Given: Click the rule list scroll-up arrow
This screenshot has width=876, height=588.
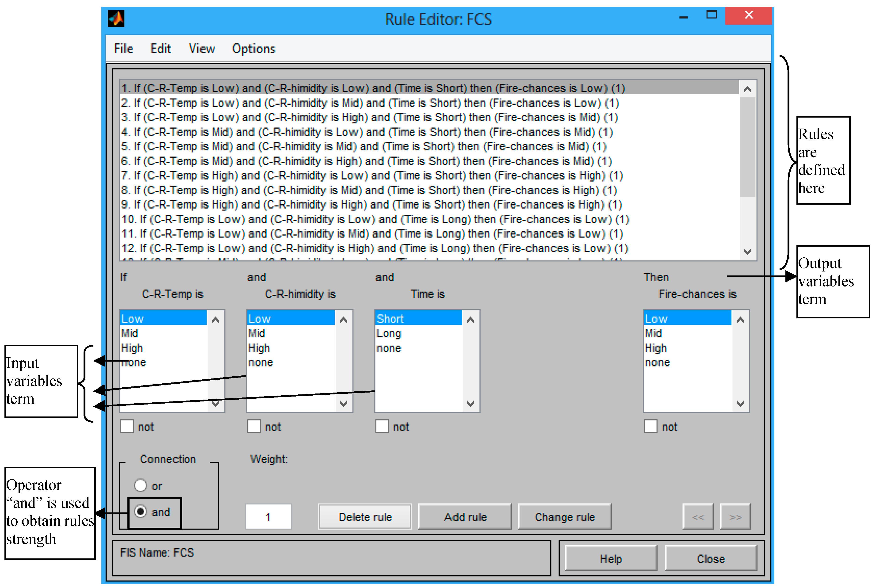Looking at the screenshot, I should (x=747, y=89).
